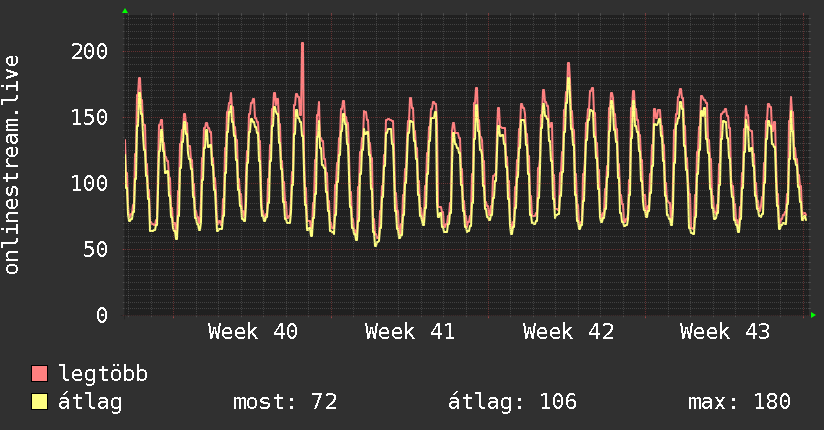
Task: Click the yellow átlag legend swatch
Action: coord(39,402)
